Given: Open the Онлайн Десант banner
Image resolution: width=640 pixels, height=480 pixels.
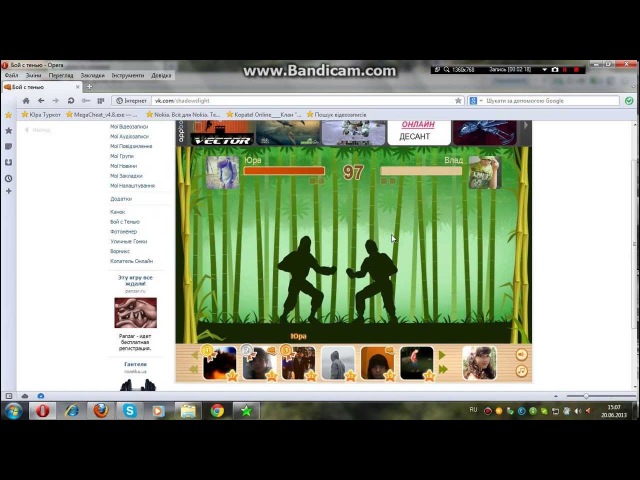Looking at the screenshot, I should pyautogui.click(x=418, y=132).
